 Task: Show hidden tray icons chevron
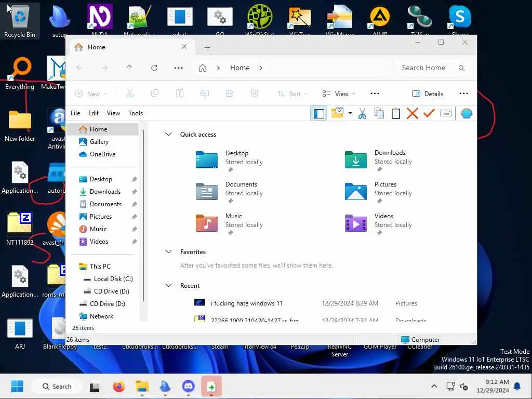click(434, 386)
